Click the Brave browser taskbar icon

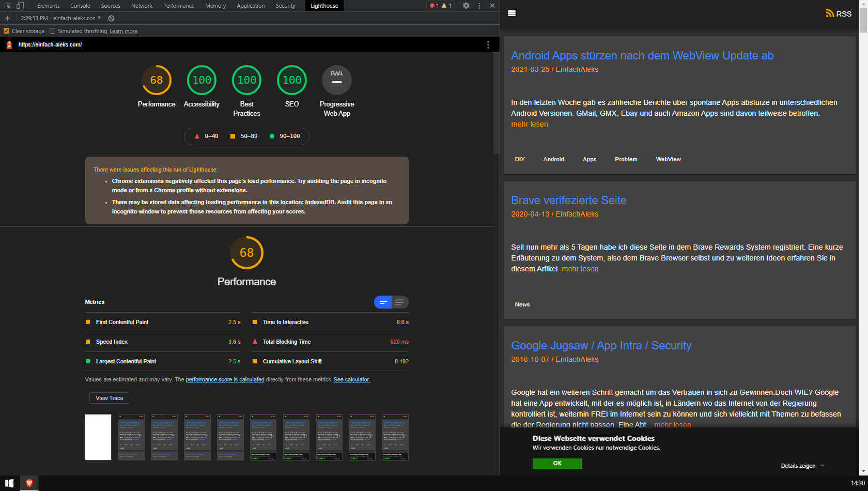pos(29,483)
